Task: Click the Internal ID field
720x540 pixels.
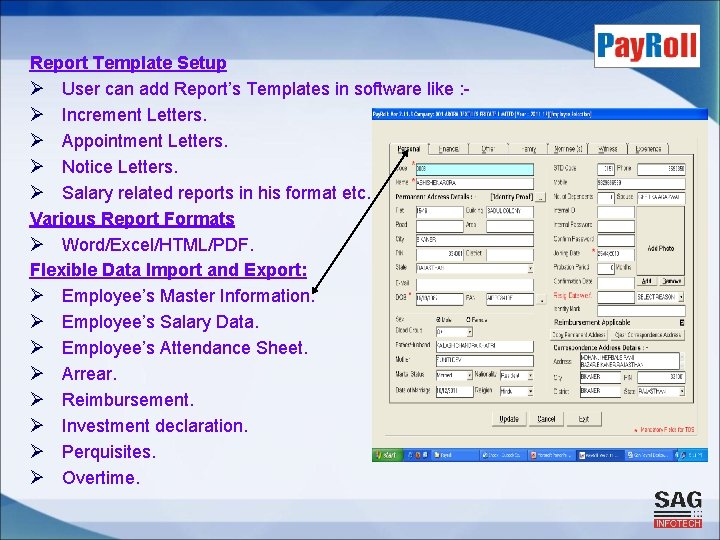Action: coord(616,211)
